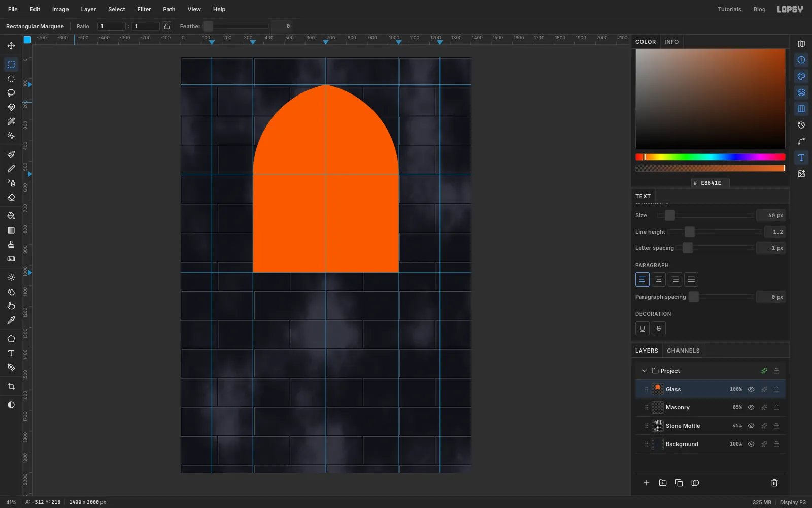Open the Layer menu
The width and height of the screenshot is (812, 508).
click(x=88, y=9)
